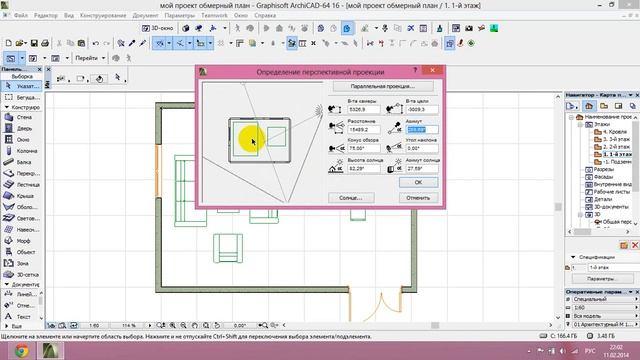Click the camera preview thumbnail in dialog
The image size is (640, 360).
[x=263, y=142]
